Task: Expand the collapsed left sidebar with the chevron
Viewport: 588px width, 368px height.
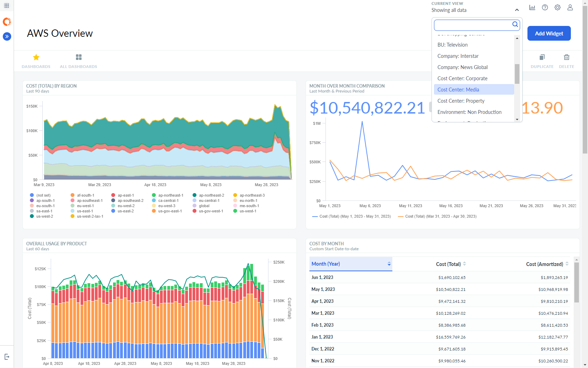Action: coord(7,36)
